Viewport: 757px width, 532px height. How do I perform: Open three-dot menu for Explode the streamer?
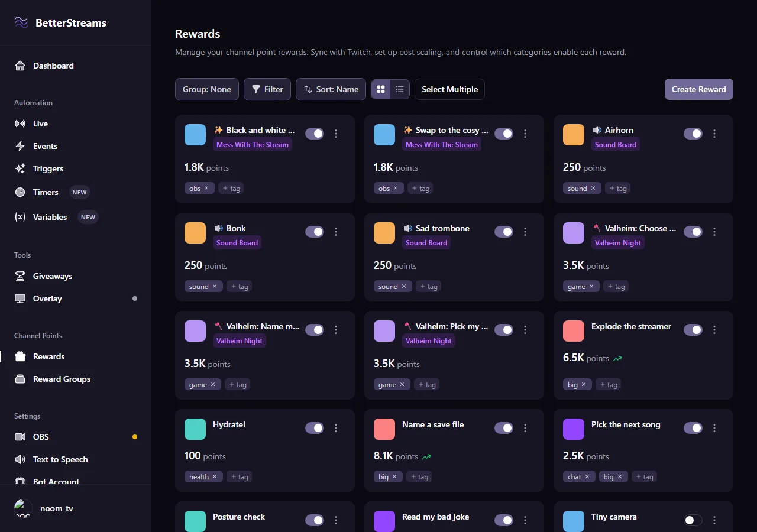[x=714, y=330]
